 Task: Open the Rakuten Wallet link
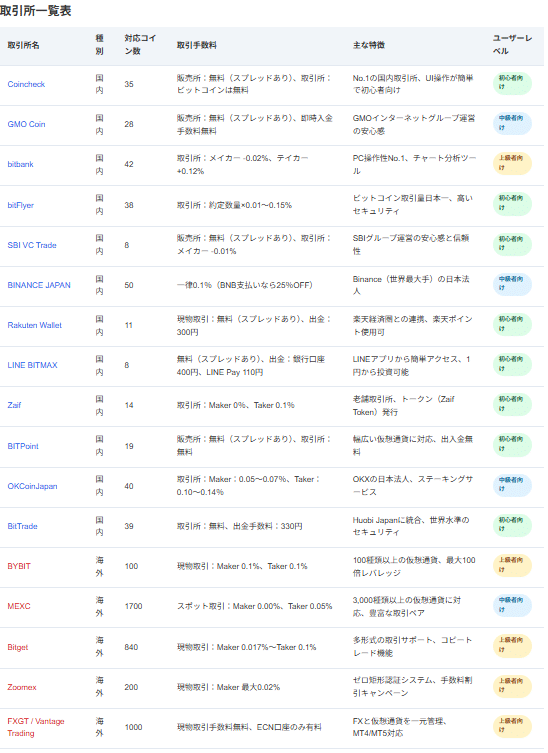tap(35, 325)
